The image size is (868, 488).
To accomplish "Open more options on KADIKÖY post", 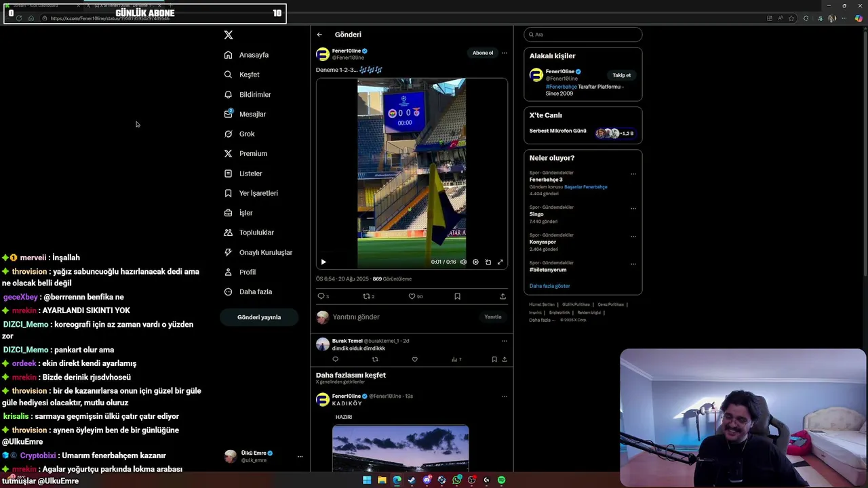I will pos(504,396).
